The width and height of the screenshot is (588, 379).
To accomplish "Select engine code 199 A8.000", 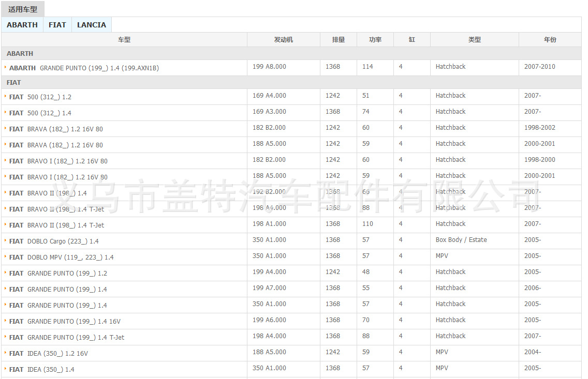I will pos(269,67).
